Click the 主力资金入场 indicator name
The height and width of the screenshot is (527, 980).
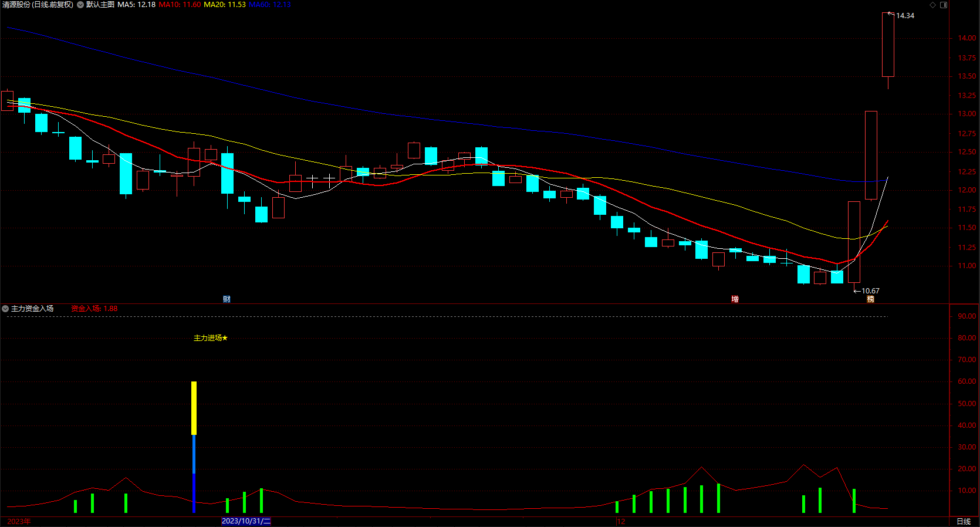[32, 309]
